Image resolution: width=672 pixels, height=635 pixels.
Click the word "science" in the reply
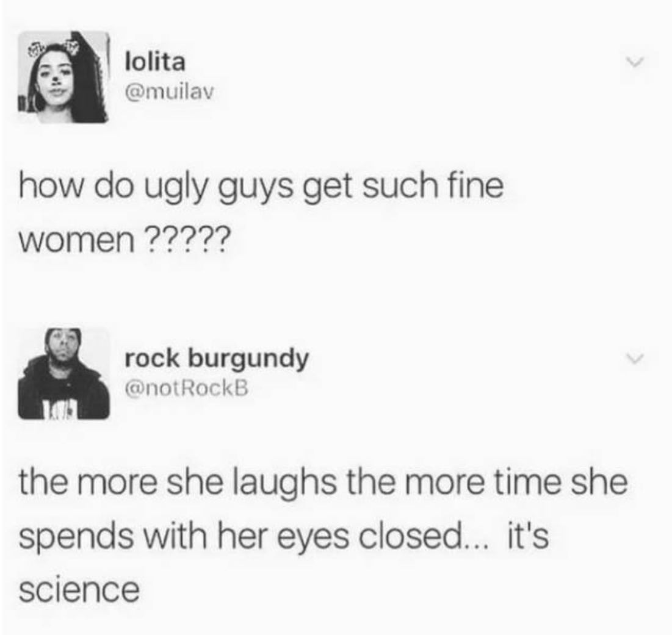click(79, 590)
